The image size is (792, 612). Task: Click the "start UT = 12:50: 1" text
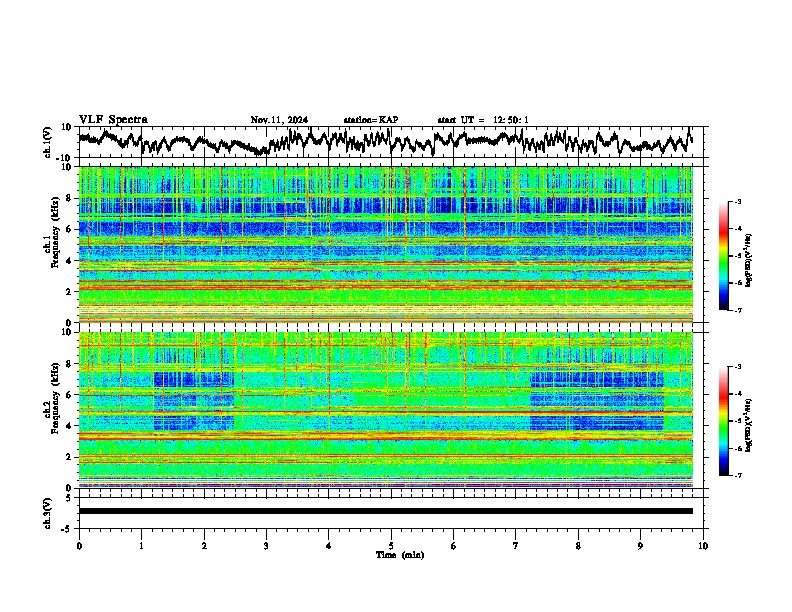point(483,120)
